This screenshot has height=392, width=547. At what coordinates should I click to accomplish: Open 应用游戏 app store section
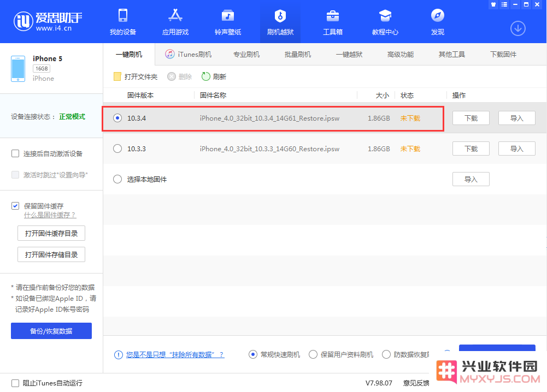pos(175,22)
